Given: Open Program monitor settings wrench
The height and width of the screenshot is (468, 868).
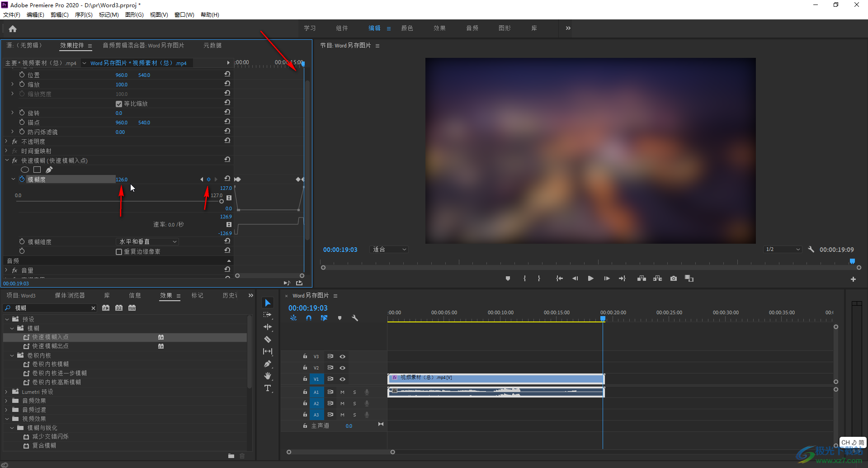Looking at the screenshot, I should click(x=811, y=250).
